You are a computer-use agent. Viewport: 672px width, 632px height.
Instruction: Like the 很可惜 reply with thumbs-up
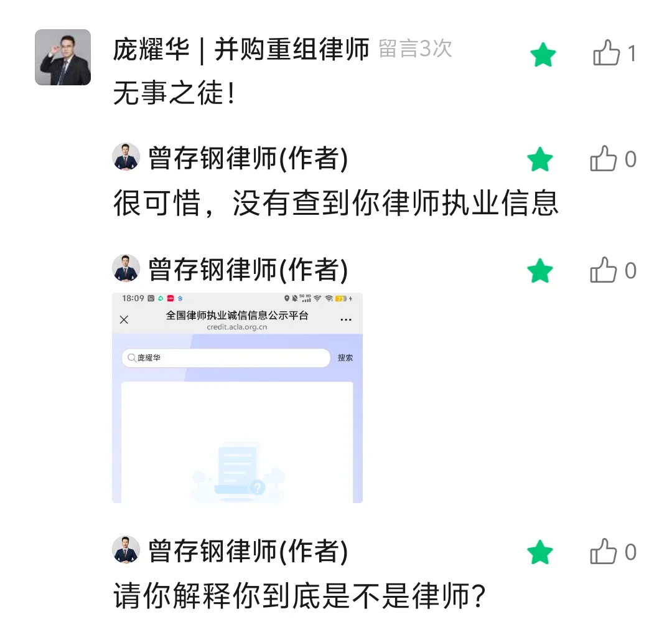pyautogui.click(x=603, y=159)
